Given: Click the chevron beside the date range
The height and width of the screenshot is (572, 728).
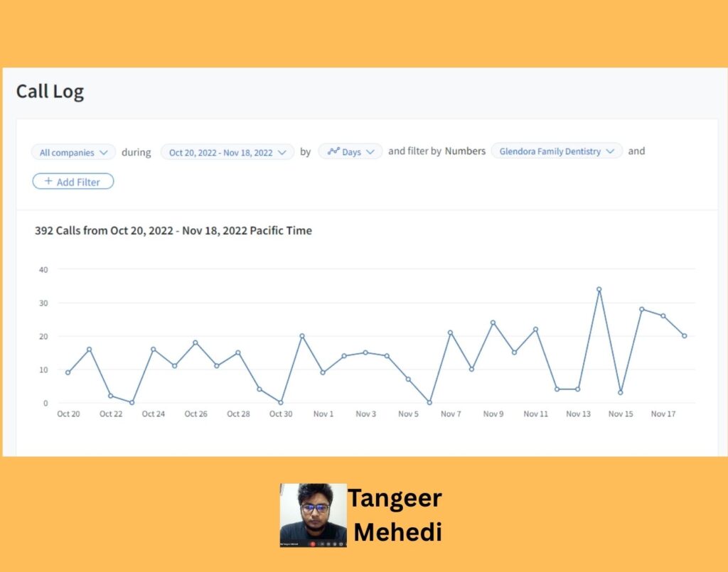Looking at the screenshot, I should pos(282,152).
